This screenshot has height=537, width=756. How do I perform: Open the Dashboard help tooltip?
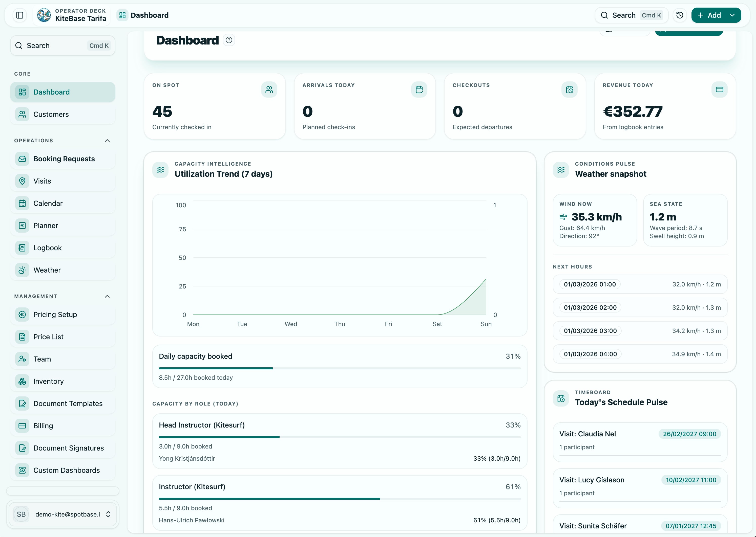point(229,40)
